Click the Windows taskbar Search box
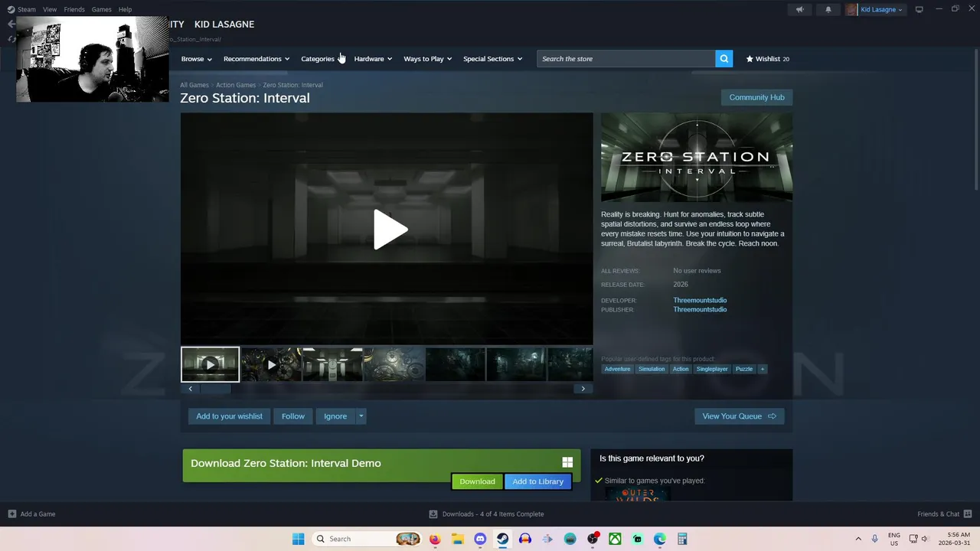Screen dimensions: 980x551 (x=367, y=539)
